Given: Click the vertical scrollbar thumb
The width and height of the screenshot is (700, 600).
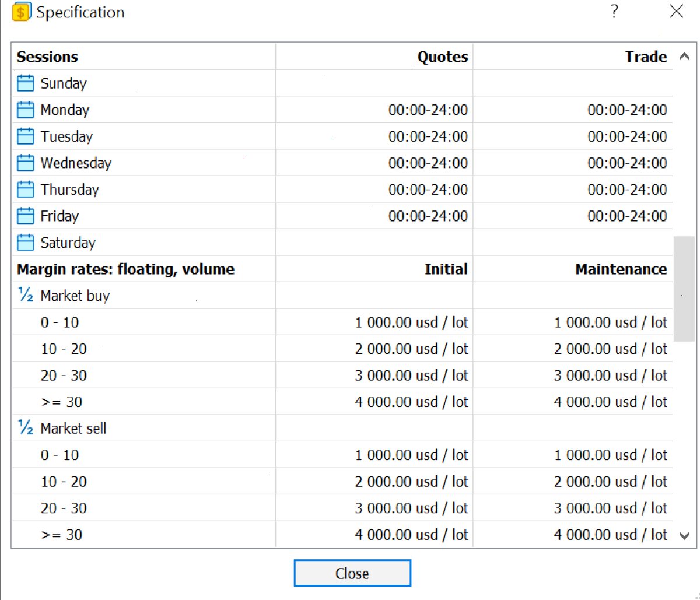Looking at the screenshot, I should pos(684,289).
